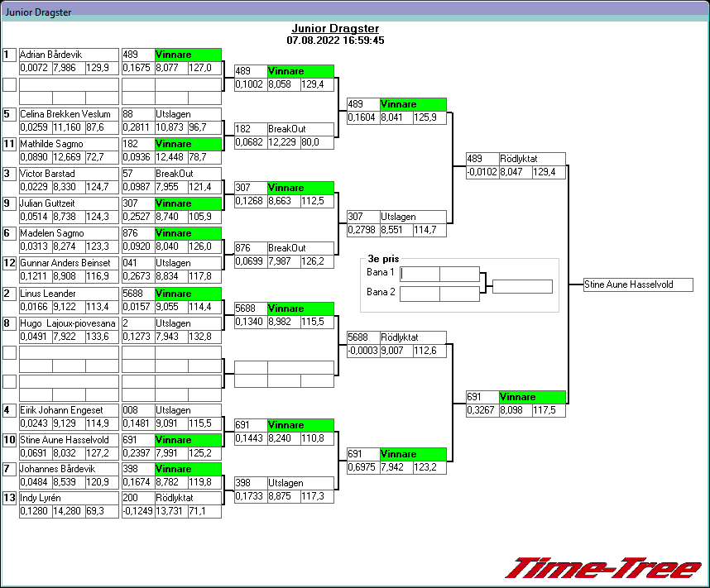Click the Bana 1 first input field
The width and height of the screenshot is (710, 588).
(420, 274)
